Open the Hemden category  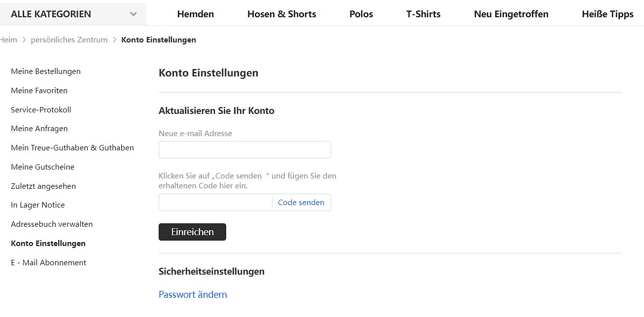pos(196,14)
